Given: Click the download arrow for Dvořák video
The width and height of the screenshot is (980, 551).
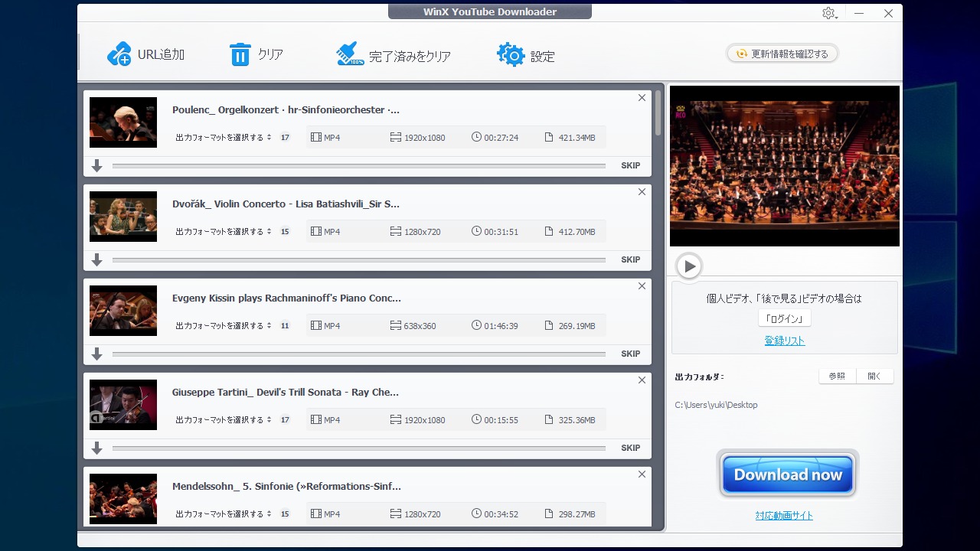Looking at the screenshot, I should pos(96,260).
